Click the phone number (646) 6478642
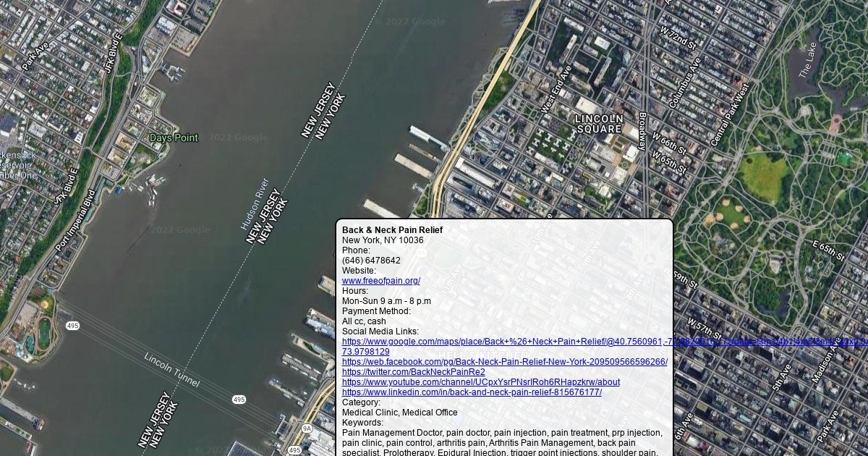868x456 pixels. [x=371, y=261]
